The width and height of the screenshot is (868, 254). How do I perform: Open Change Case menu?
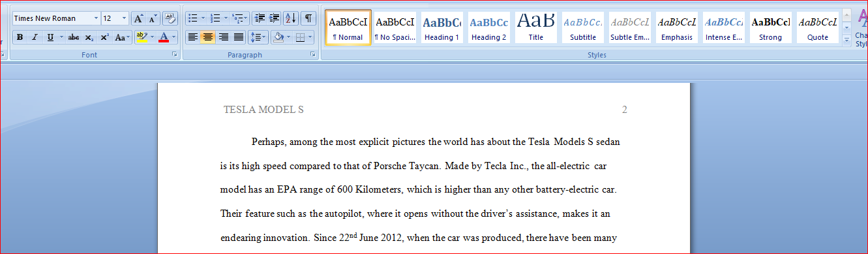pyautogui.click(x=123, y=37)
